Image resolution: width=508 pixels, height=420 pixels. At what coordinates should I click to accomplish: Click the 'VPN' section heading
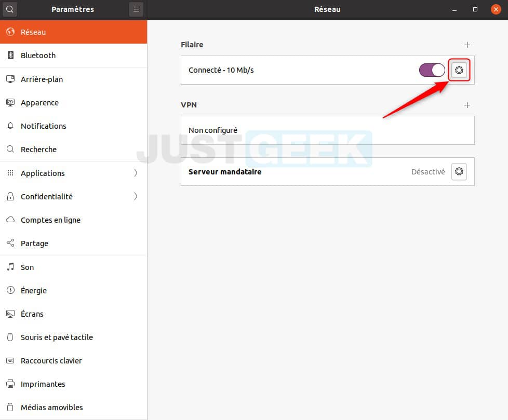coord(189,104)
